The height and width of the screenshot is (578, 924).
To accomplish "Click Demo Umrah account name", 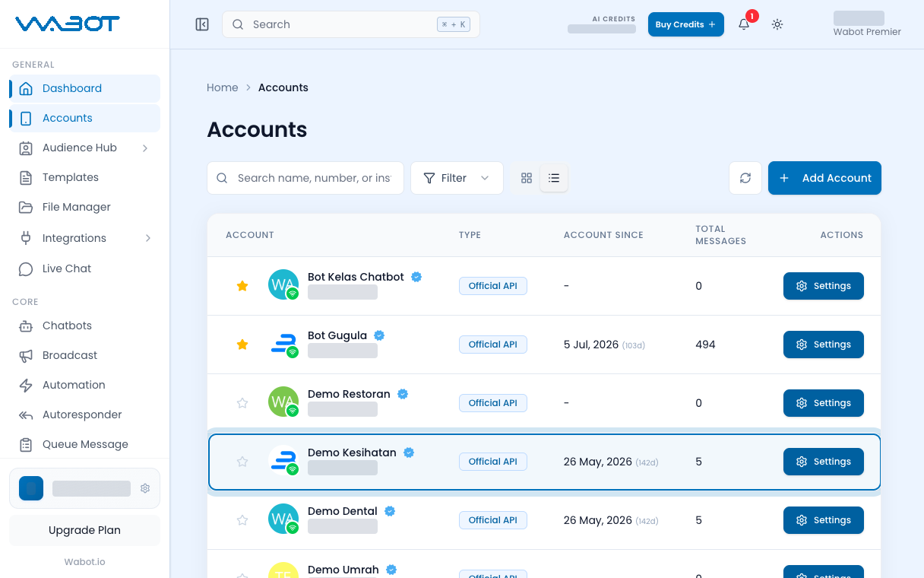I will coord(343,570).
